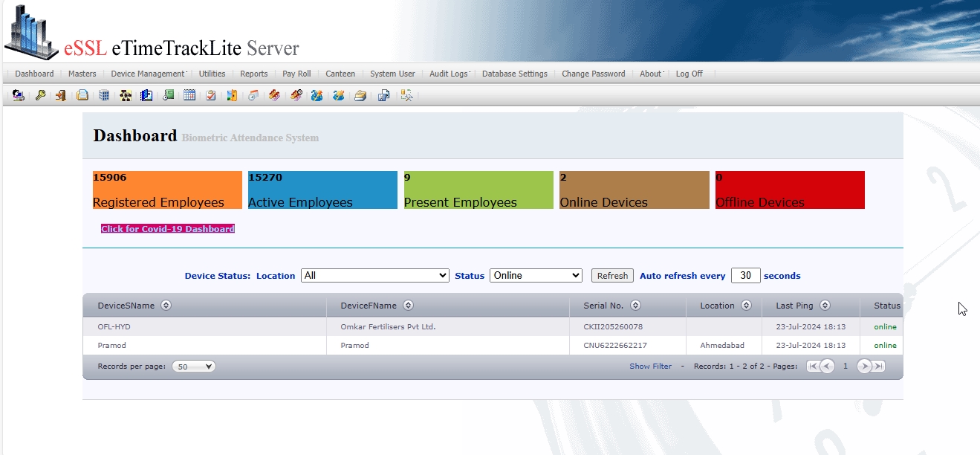This screenshot has width=980, height=455.
Task: Click the computer user icon in toolbar
Action: point(18,95)
